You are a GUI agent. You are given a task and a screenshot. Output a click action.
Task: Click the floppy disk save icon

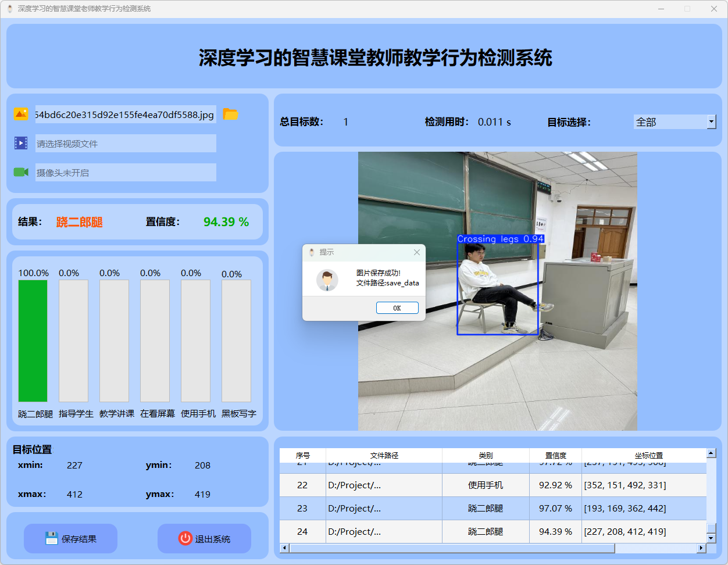point(52,538)
